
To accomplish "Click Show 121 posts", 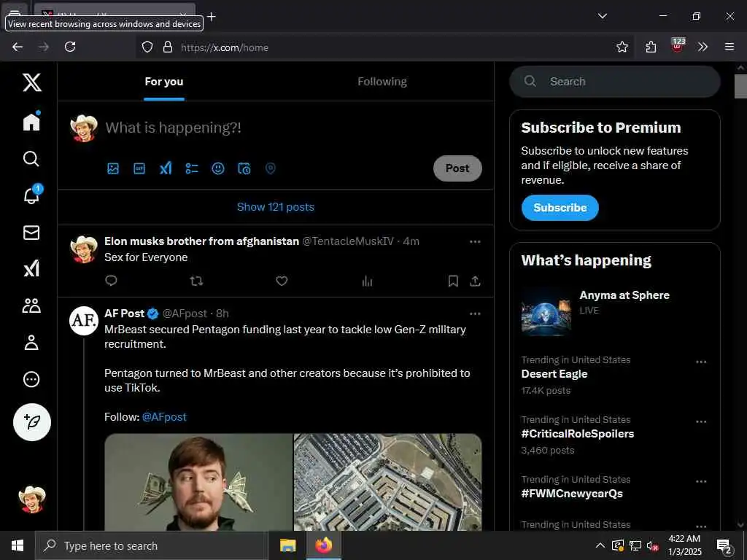I will click(x=275, y=207).
